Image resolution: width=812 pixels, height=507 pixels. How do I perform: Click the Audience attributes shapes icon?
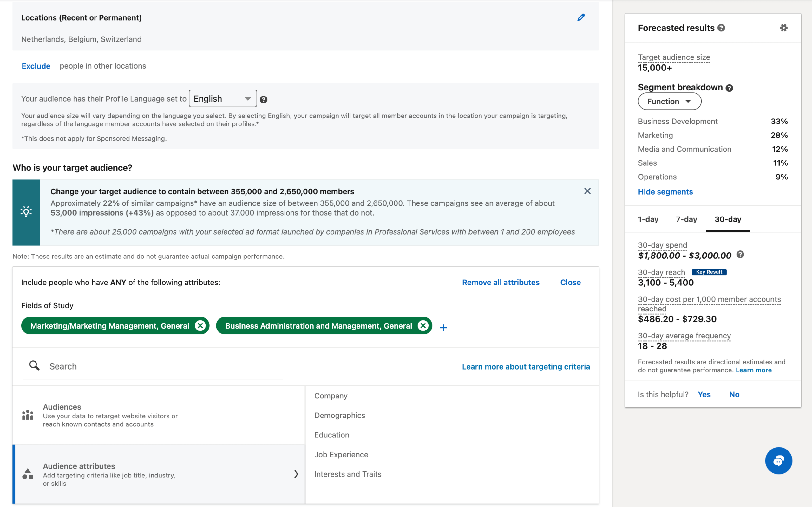pyautogui.click(x=28, y=474)
